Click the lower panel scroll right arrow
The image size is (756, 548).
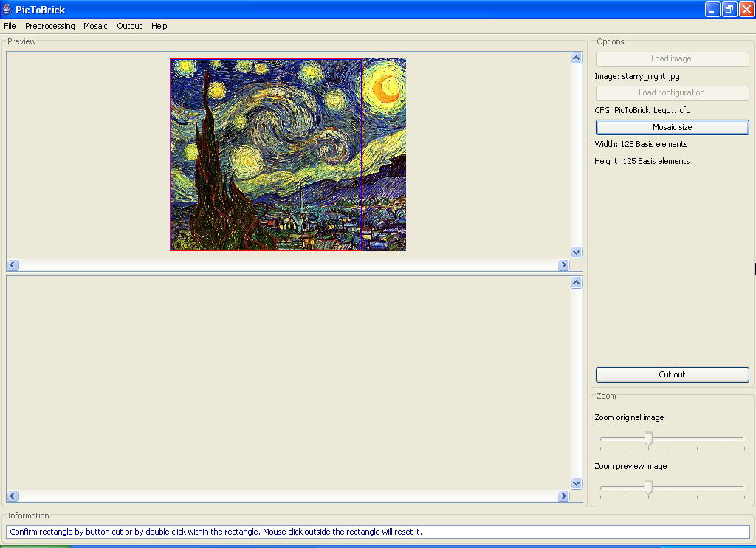click(563, 496)
